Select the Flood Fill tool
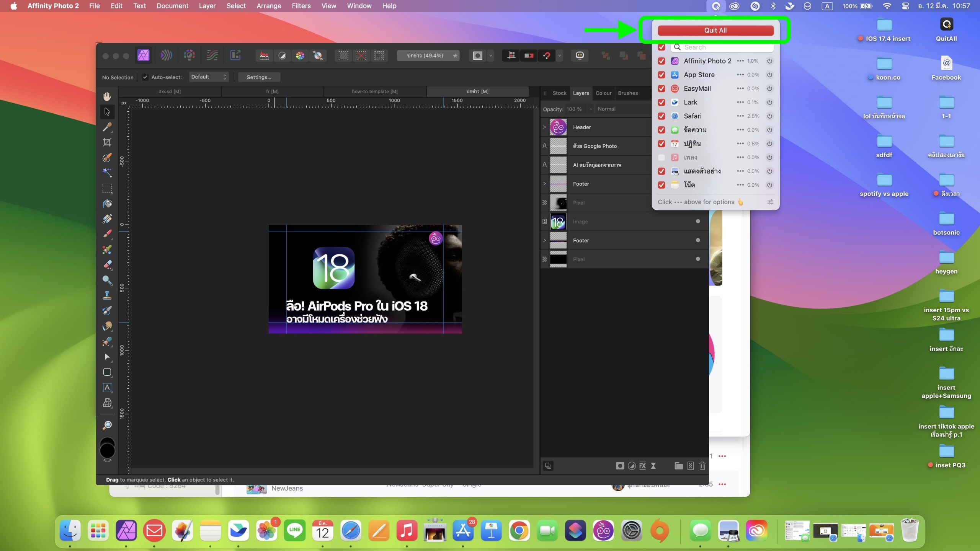The image size is (980, 551). click(x=107, y=204)
